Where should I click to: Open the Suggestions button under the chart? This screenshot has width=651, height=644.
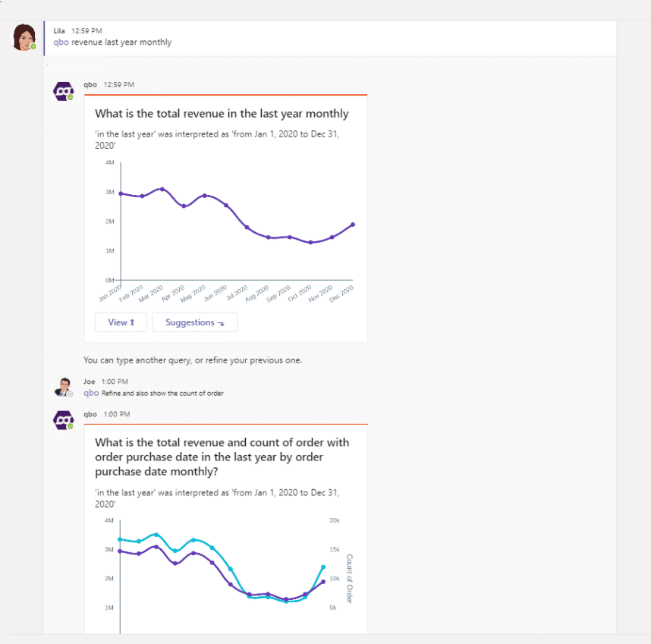click(195, 322)
